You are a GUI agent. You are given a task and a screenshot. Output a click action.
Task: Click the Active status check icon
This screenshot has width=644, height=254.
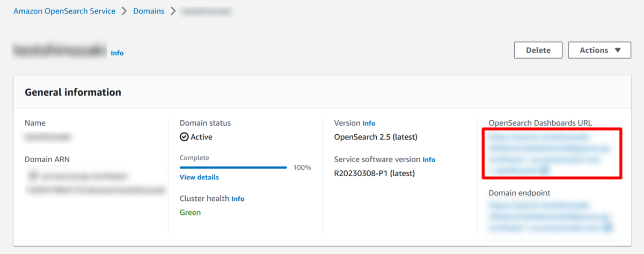pyautogui.click(x=184, y=137)
